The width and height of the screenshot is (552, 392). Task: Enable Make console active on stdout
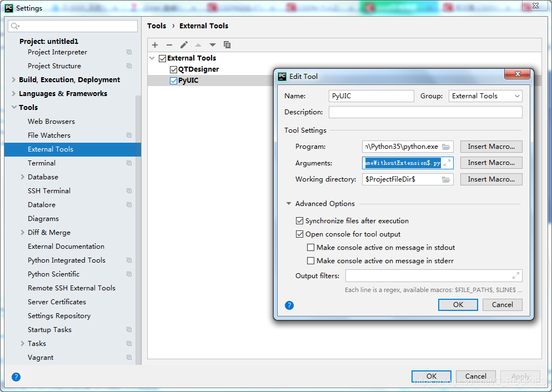click(x=310, y=248)
